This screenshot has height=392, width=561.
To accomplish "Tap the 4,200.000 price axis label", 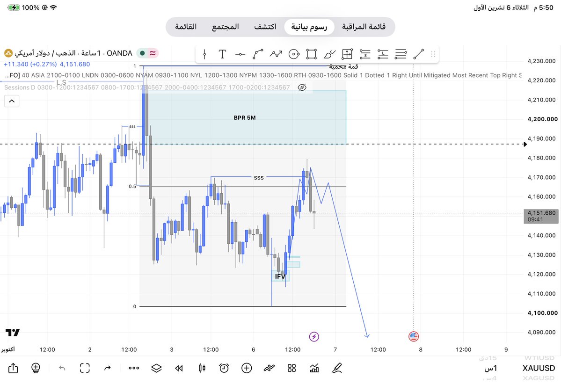I will click(x=542, y=119).
